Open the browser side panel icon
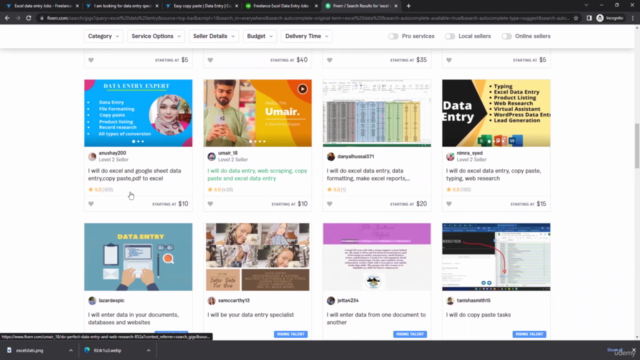 (589, 18)
